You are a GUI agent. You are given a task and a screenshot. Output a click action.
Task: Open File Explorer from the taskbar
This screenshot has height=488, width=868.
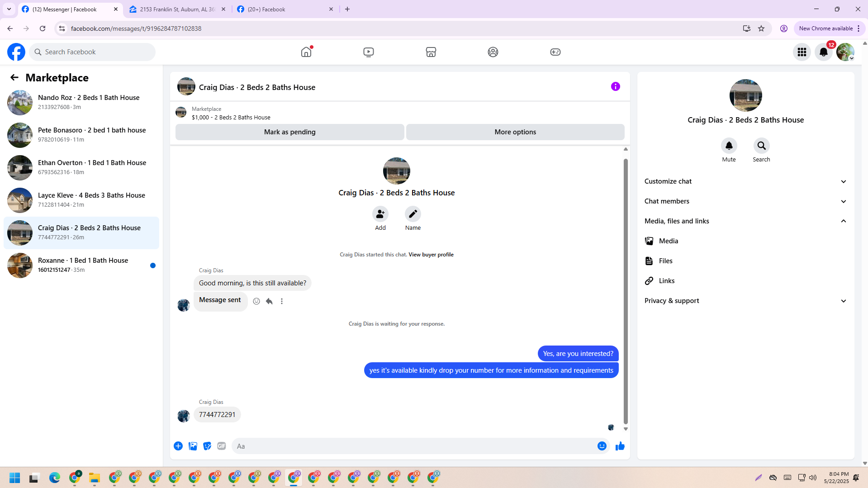(x=94, y=478)
